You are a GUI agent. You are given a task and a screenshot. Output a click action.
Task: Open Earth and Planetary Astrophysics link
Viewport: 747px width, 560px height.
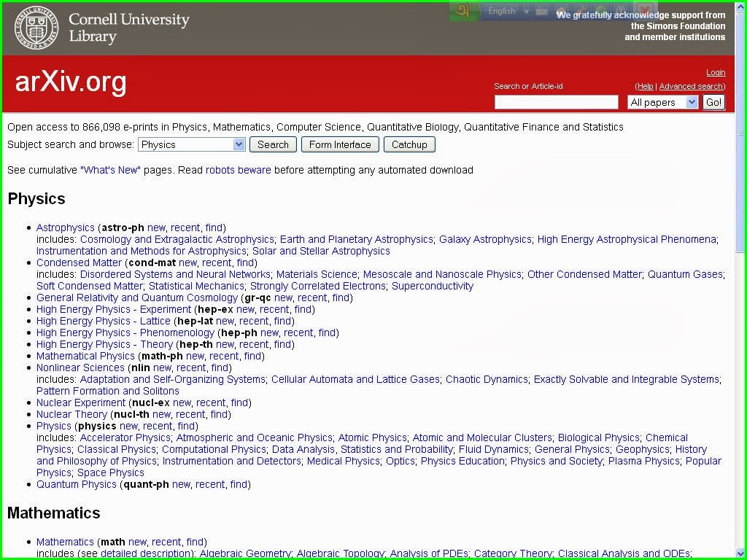click(356, 239)
